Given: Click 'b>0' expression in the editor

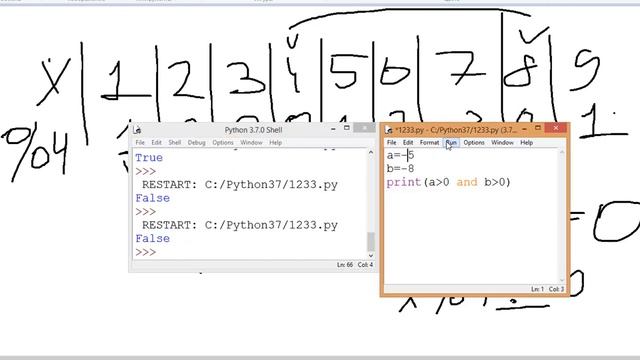Looking at the screenshot, I should 495,182.
